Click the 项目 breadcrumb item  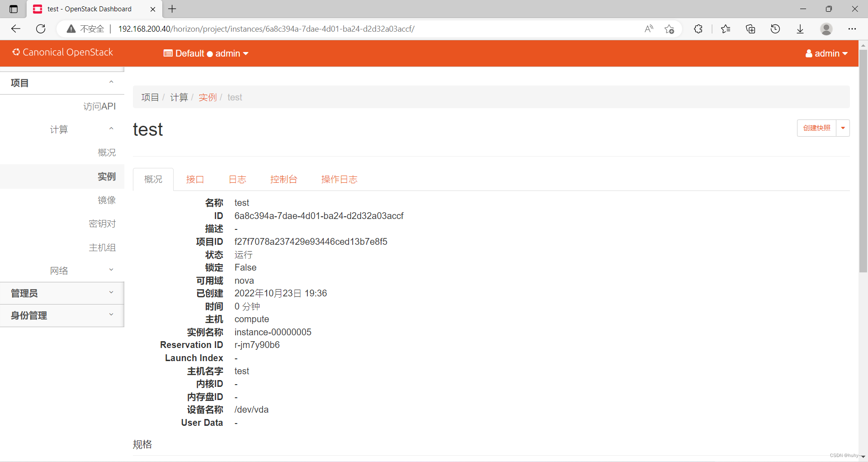click(x=150, y=97)
